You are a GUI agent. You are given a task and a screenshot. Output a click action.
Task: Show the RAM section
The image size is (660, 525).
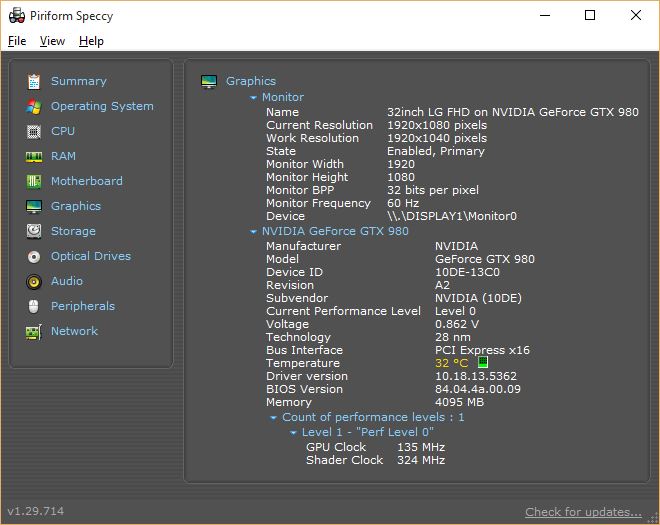63,156
